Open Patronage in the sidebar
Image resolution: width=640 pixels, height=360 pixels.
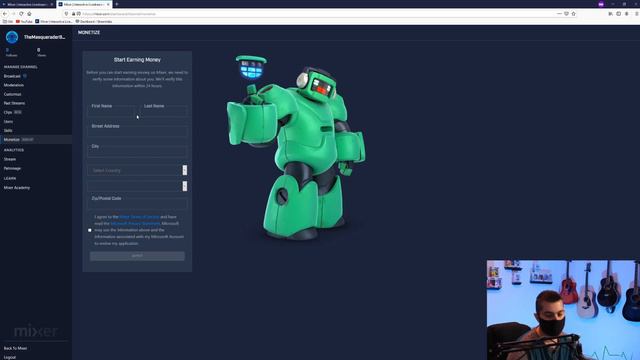pos(12,168)
